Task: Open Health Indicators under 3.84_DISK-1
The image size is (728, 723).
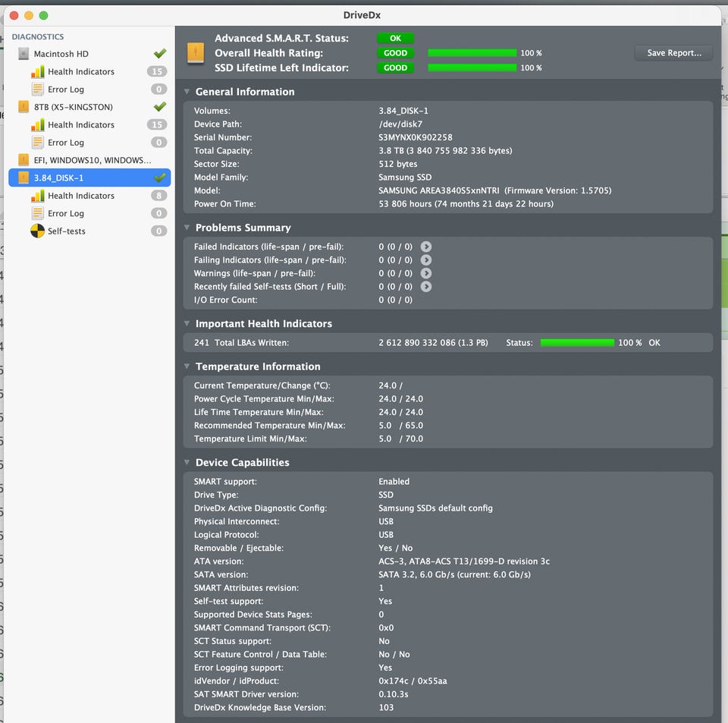Action: click(89, 196)
